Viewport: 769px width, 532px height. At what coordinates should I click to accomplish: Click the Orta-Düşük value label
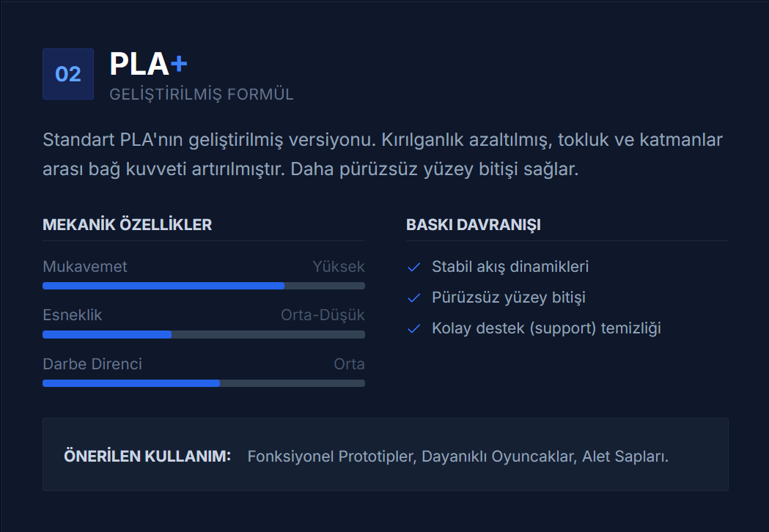(323, 315)
